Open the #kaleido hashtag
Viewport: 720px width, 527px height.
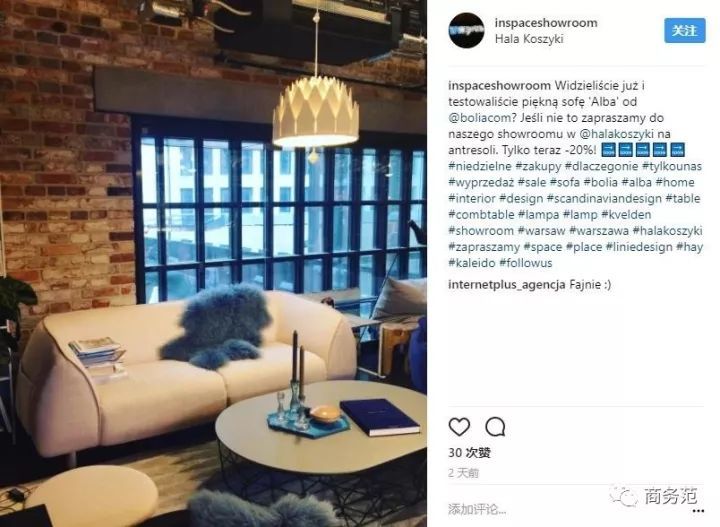coord(472,263)
